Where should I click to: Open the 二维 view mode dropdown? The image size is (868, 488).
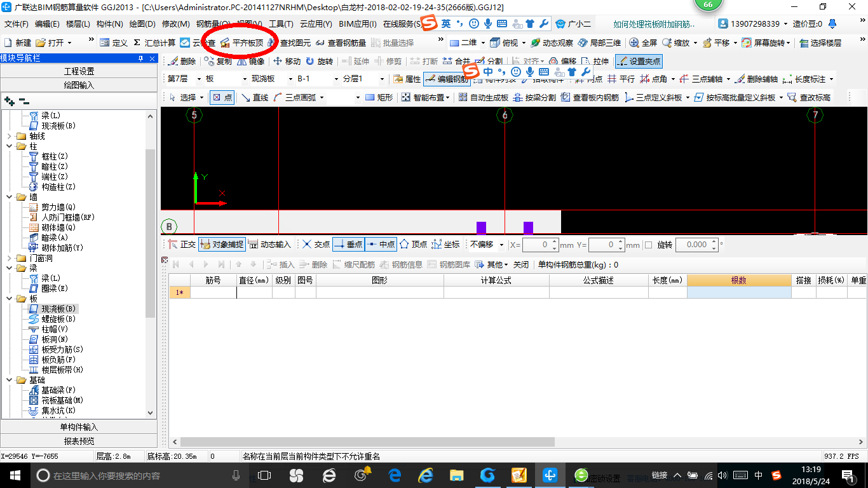coord(483,43)
